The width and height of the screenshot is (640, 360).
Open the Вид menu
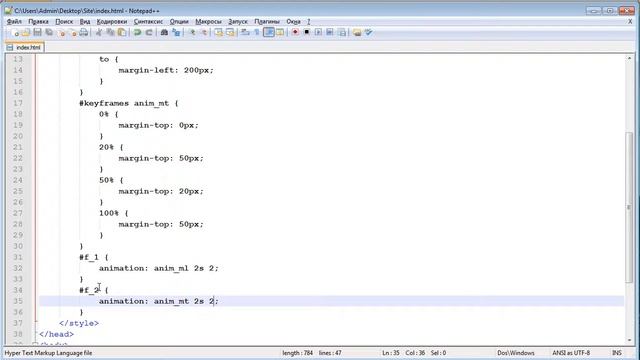[x=85, y=22]
